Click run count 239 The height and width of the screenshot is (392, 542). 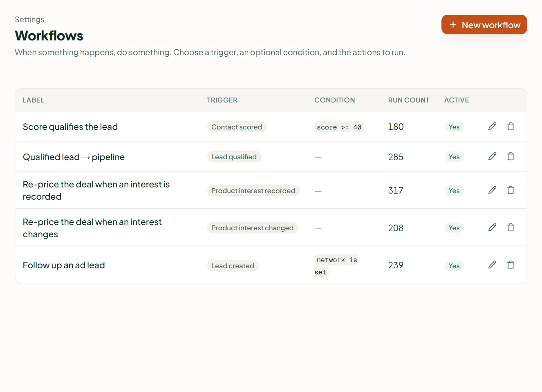(396, 265)
